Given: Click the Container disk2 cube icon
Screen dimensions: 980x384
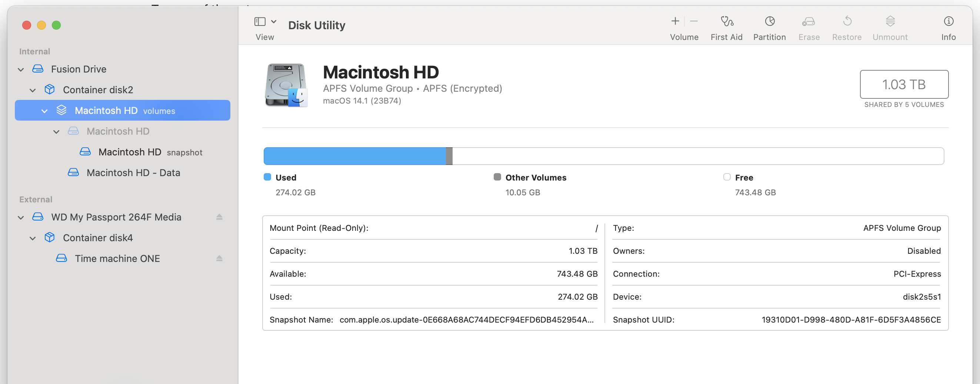Looking at the screenshot, I should click(50, 89).
